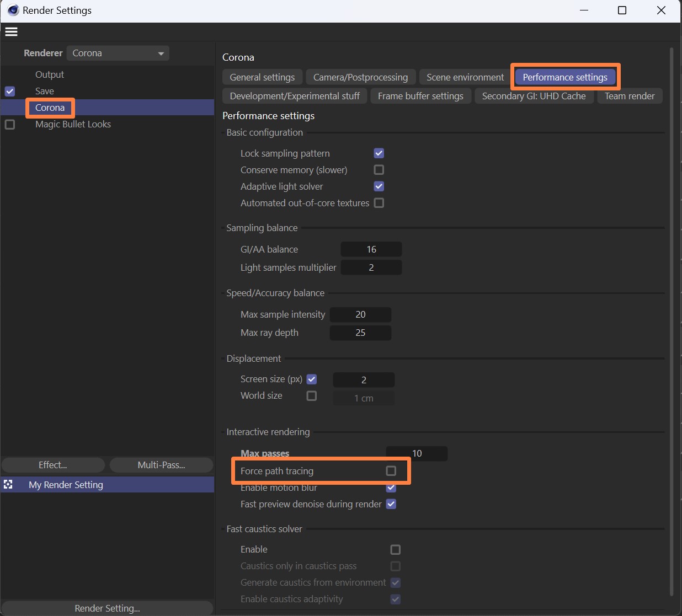This screenshot has height=616, width=682.
Task: Disable Lock sampling pattern
Action: point(379,153)
